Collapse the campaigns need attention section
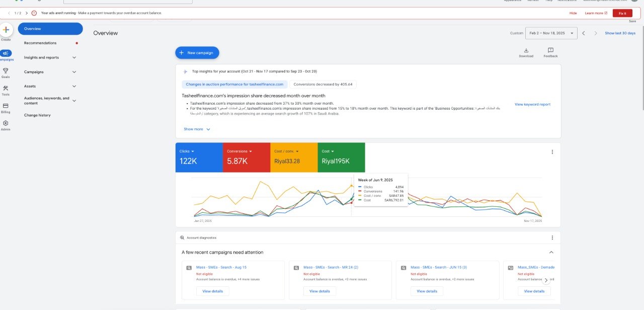Screen dimensions: 644x310 click(x=551, y=252)
